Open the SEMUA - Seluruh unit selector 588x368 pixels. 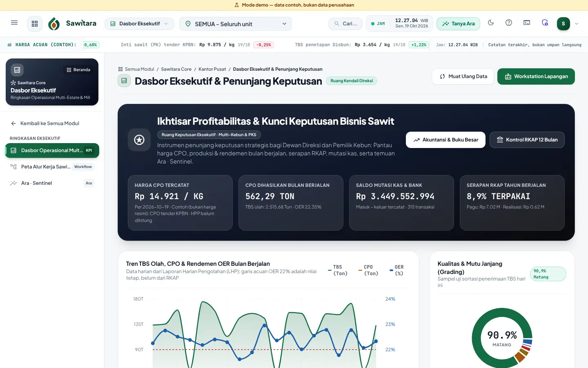[x=236, y=24]
